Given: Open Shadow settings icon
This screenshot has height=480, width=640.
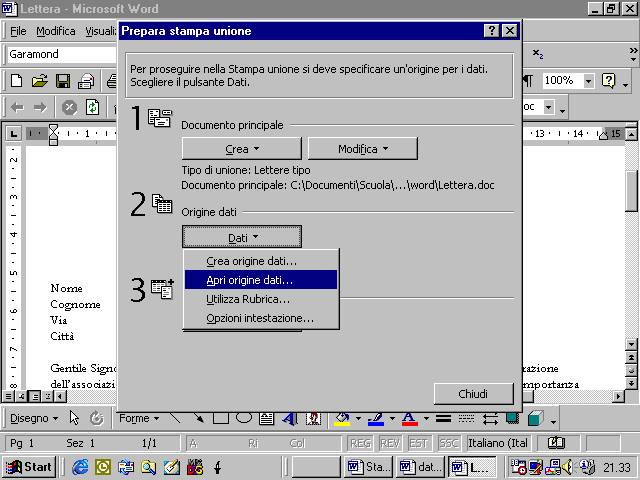Looking at the screenshot, I should pyautogui.click(x=512, y=418).
